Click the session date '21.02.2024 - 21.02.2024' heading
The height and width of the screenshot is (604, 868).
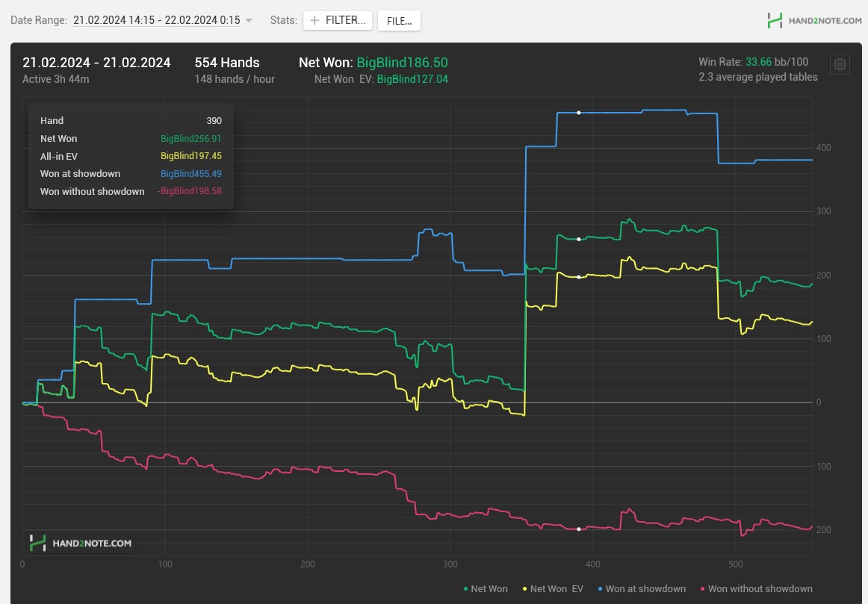coord(96,63)
